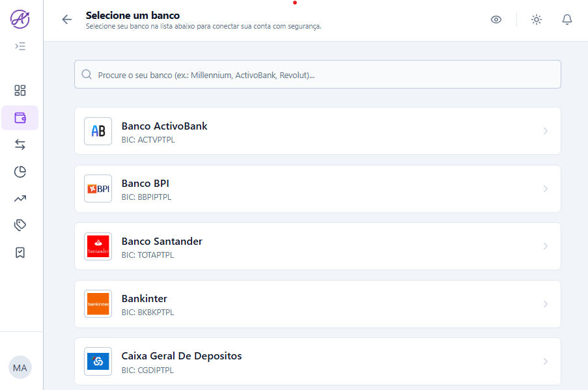
Task: Open the dashboard grid icon in sidebar
Action: click(x=20, y=91)
